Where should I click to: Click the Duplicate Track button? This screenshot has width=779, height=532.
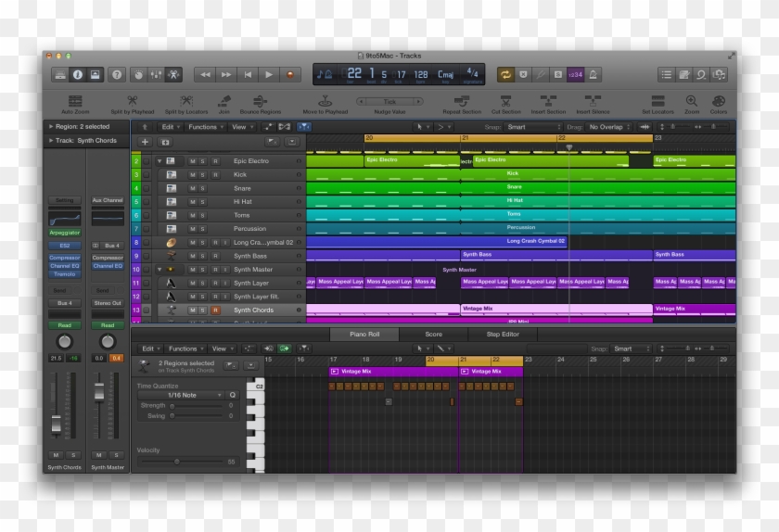[165, 142]
